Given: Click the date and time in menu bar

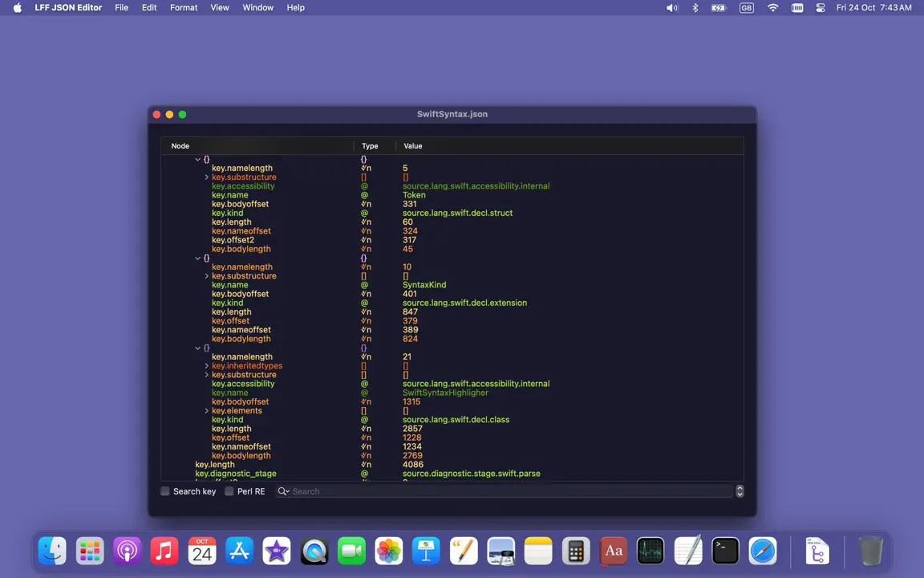Looking at the screenshot, I should coord(874,8).
